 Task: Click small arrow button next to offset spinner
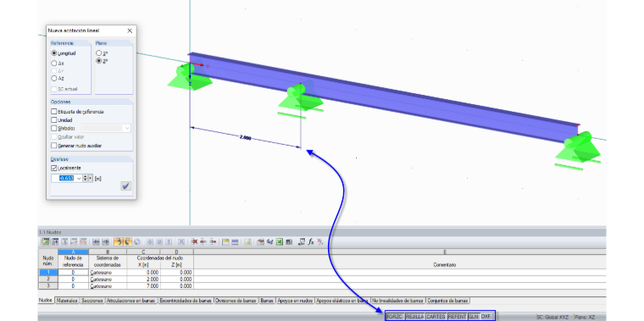pos(91,179)
